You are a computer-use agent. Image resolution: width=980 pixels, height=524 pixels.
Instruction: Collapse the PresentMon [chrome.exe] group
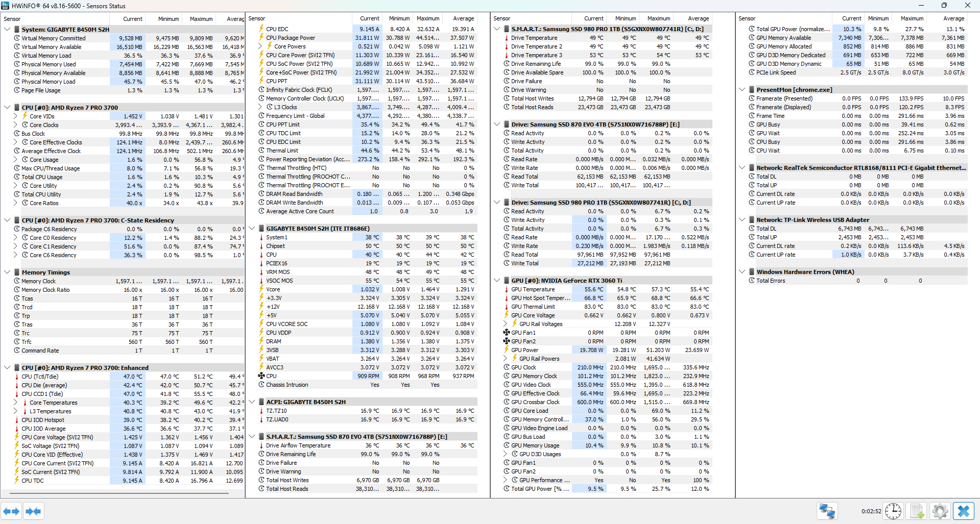(742, 90)
